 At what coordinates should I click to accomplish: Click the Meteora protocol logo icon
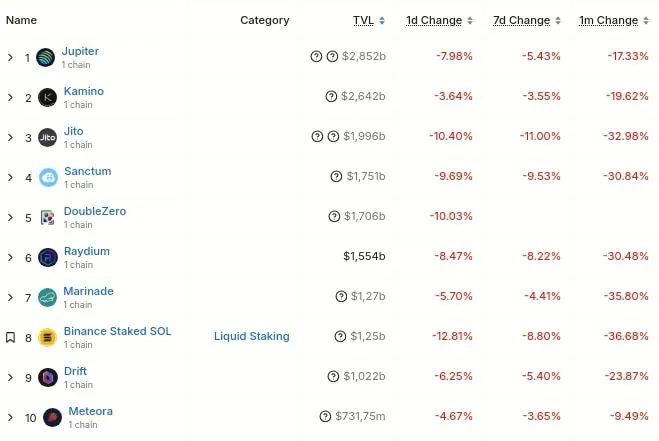tap(52, 417)
